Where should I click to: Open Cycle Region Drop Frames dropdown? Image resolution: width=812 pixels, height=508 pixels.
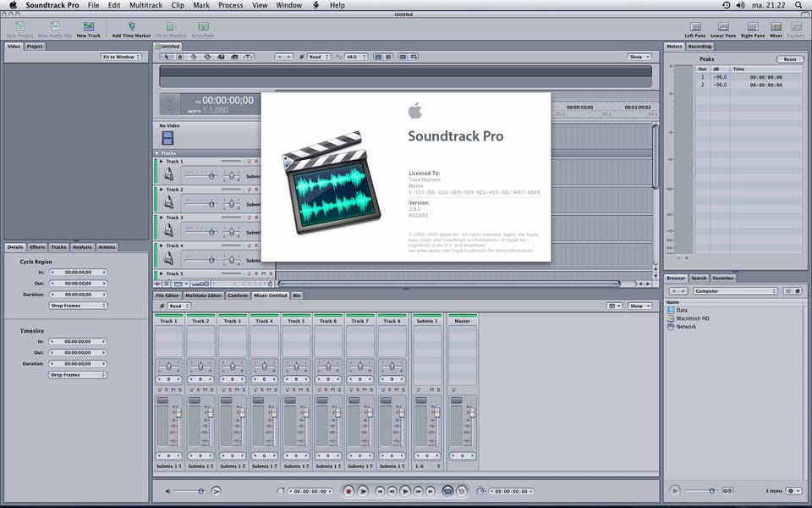[x=78, y=306]
